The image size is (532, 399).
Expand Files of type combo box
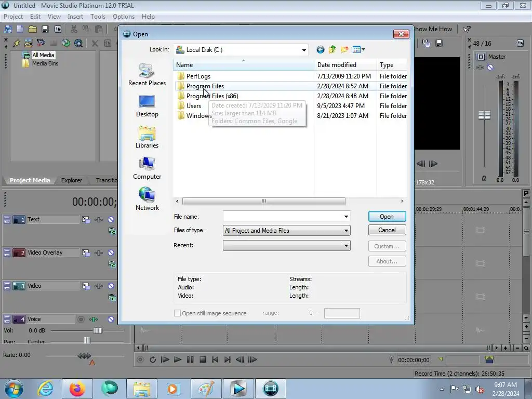287,231
